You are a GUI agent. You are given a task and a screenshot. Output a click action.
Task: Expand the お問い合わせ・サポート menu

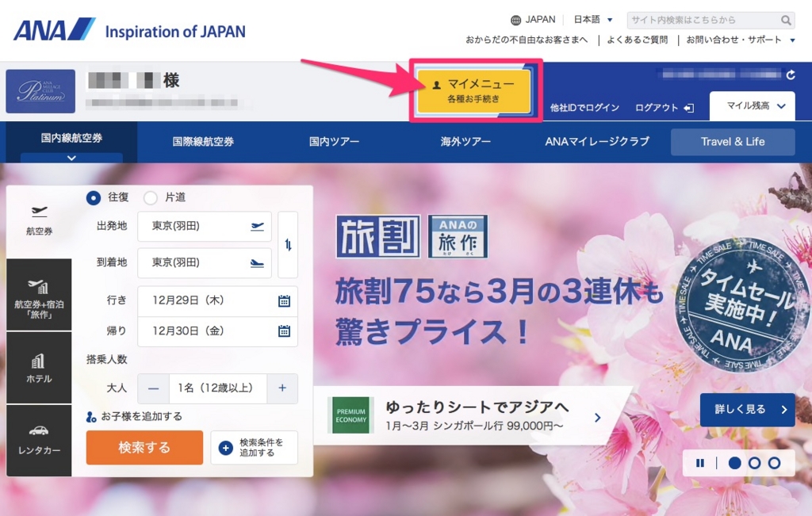point(740,40)
